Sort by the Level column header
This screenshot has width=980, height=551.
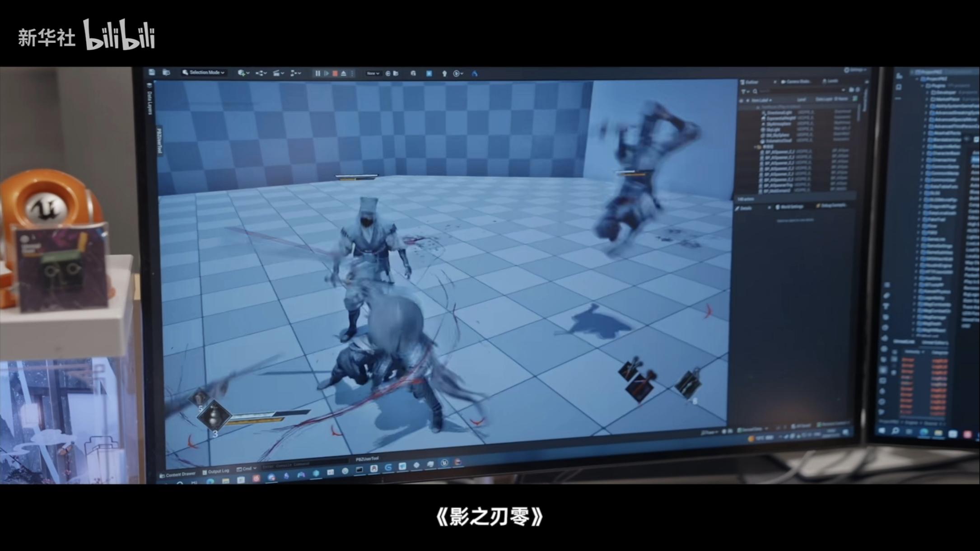click(x=802, y=99)
